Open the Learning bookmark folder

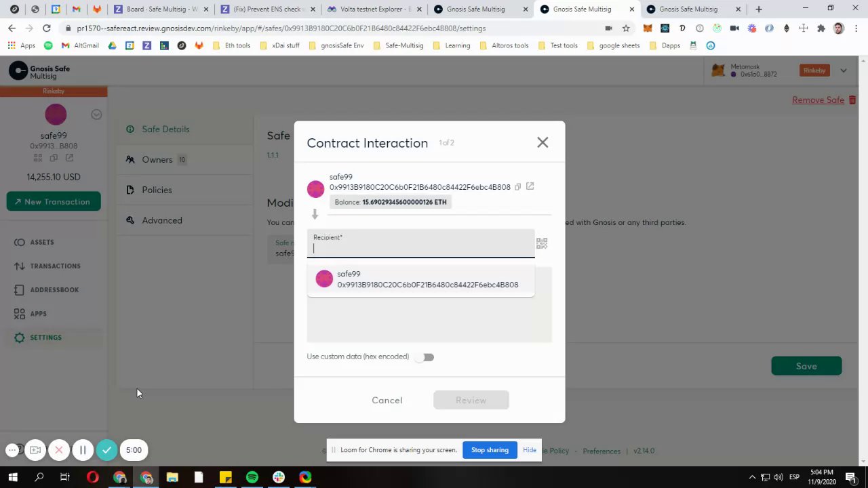[450, 45]
